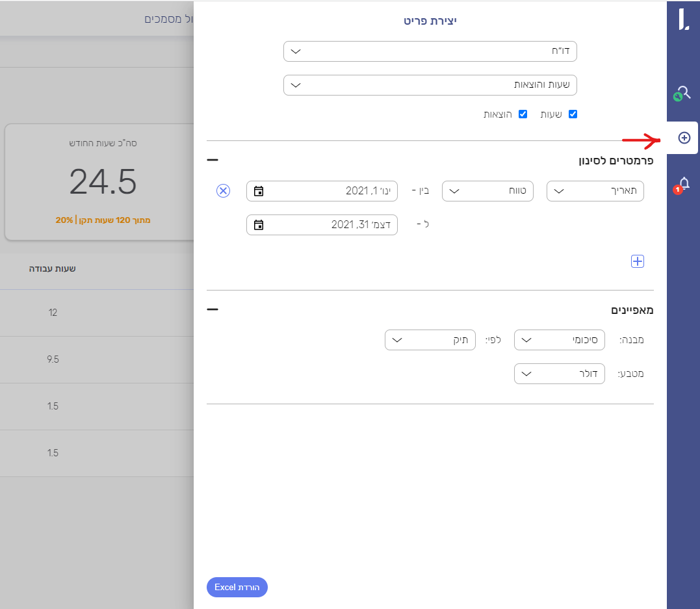This screenshot has width=700, height=609.
Task: Change the מבנה dropdown from סיכומי
Action: [x=559, y=340]
